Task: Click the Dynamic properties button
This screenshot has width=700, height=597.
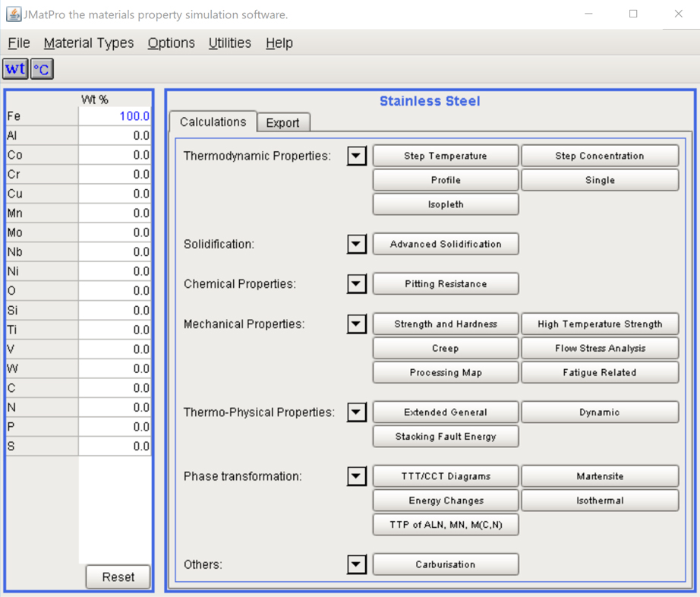Action: 600,412
